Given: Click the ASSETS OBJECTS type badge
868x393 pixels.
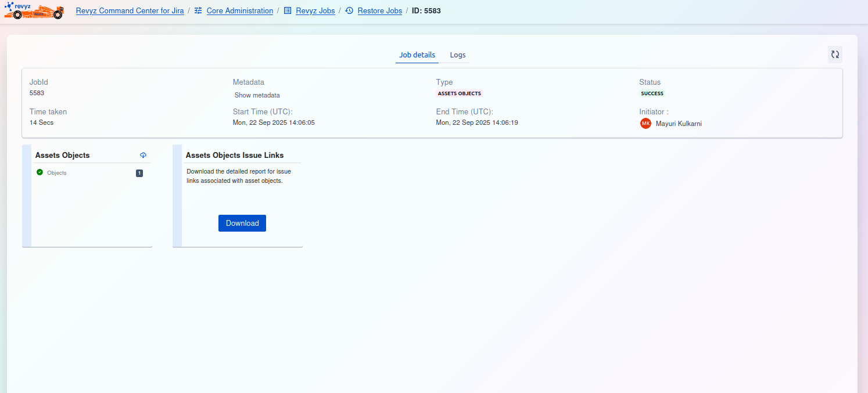Looking at the screenshot, I should click(459, 93).
